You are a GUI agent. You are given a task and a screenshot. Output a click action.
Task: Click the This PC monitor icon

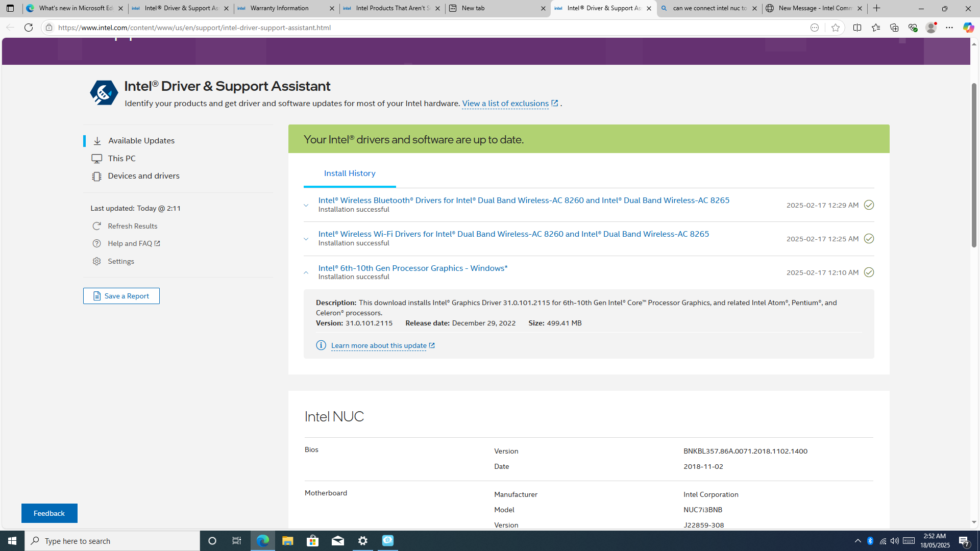(96, 159)
